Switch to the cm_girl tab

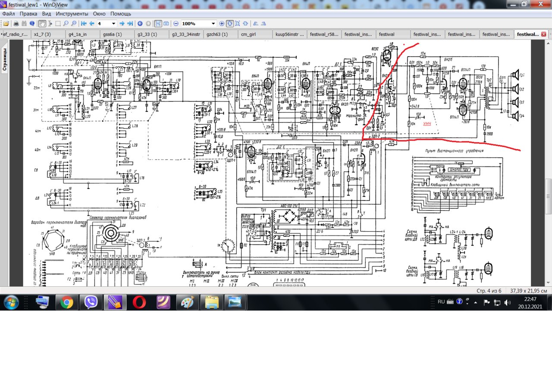click(250, 34)
